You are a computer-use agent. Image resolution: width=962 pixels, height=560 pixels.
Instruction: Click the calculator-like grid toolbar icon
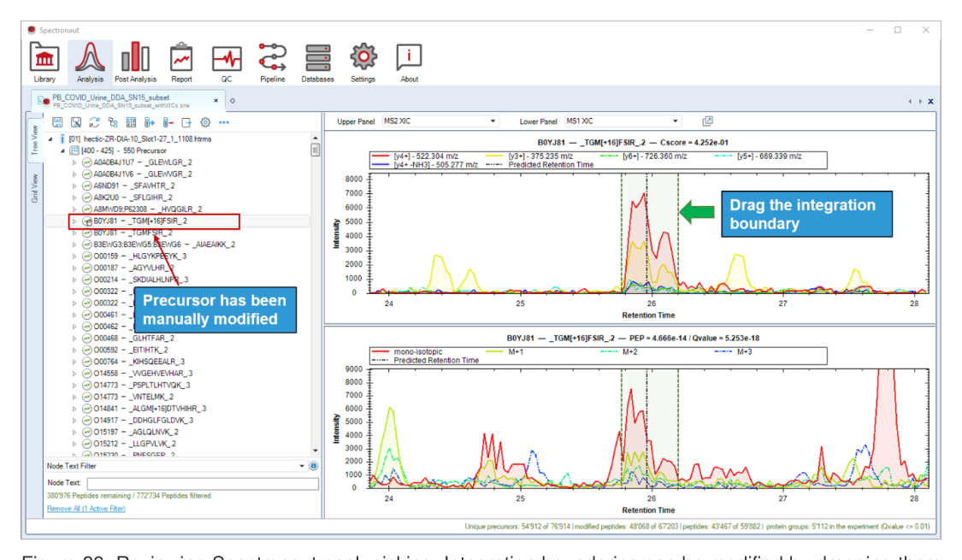click(131, 122)
